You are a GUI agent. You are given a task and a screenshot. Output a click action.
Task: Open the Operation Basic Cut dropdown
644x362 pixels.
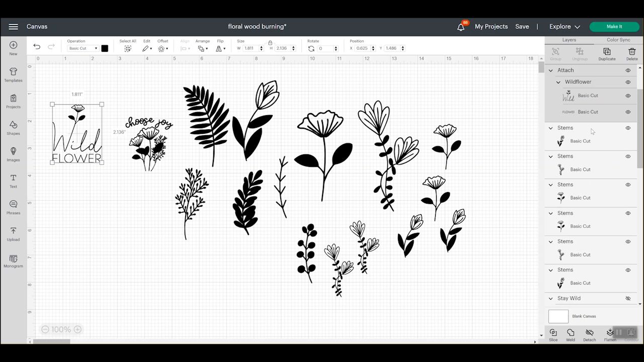click(x=83, y=48)
